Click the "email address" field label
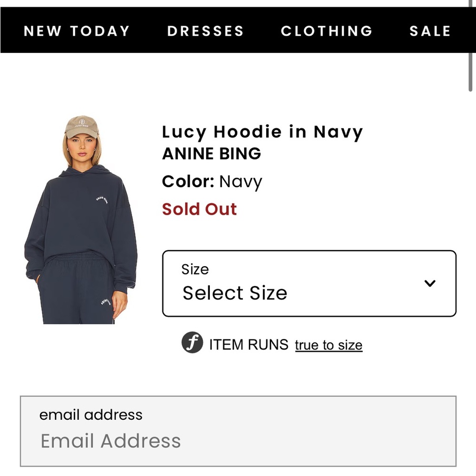 [x=91, y=415]
